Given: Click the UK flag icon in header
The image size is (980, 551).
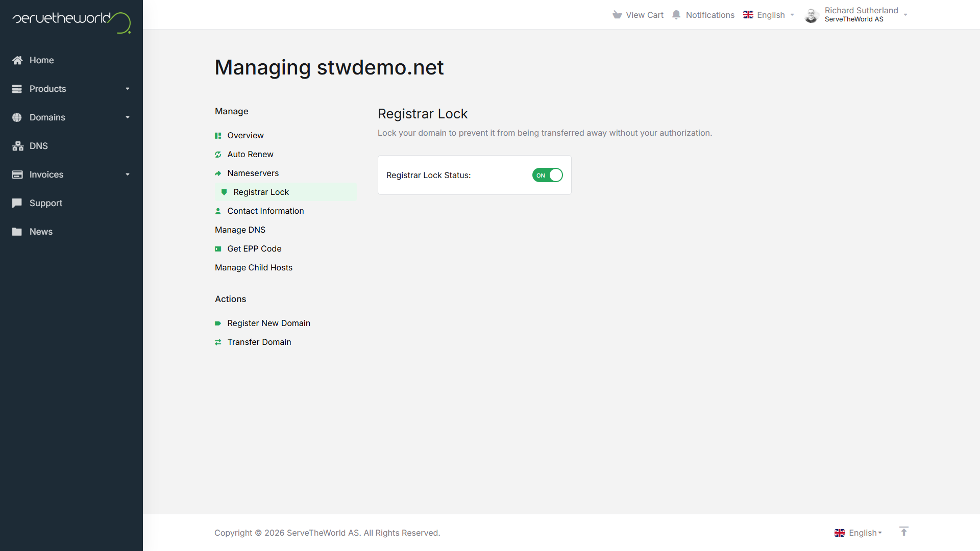Looking at the screenshot, I should pos(748,15).
